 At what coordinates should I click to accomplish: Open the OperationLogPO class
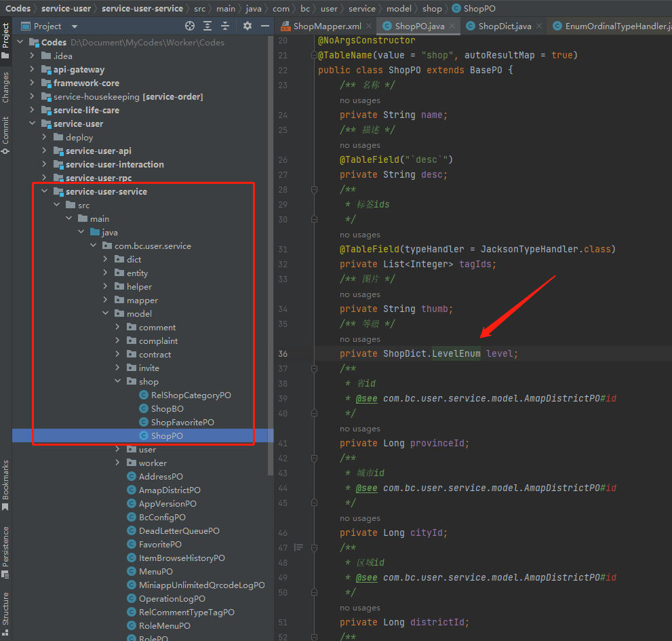(172, 599)
